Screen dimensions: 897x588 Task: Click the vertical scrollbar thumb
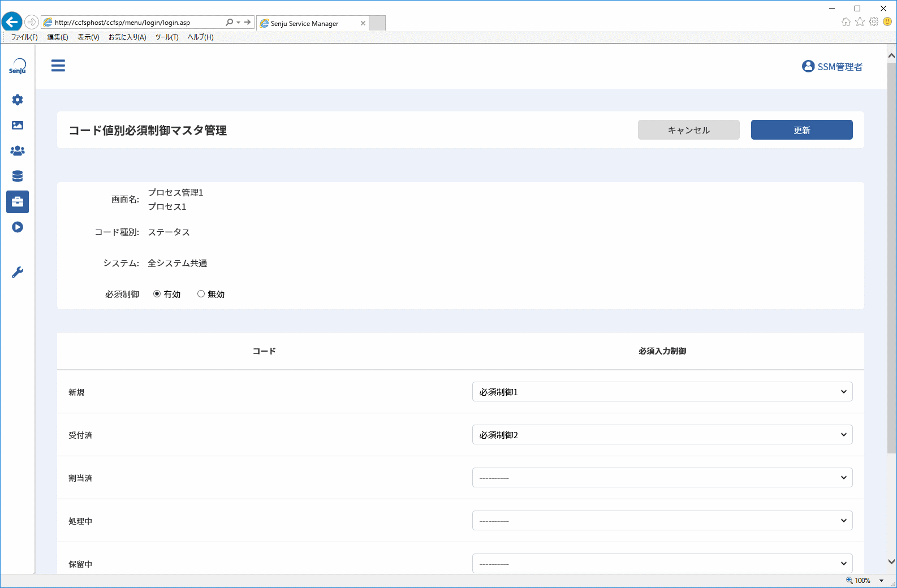point(892,258)
